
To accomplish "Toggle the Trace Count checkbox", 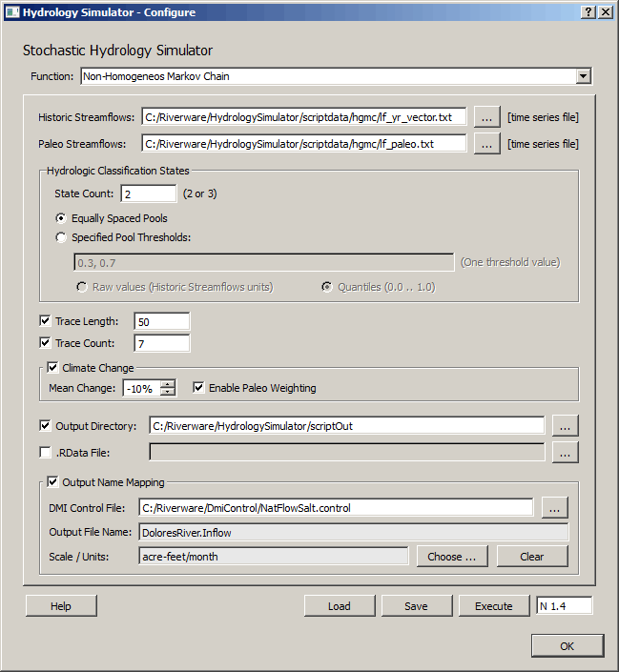I will 45,343.
